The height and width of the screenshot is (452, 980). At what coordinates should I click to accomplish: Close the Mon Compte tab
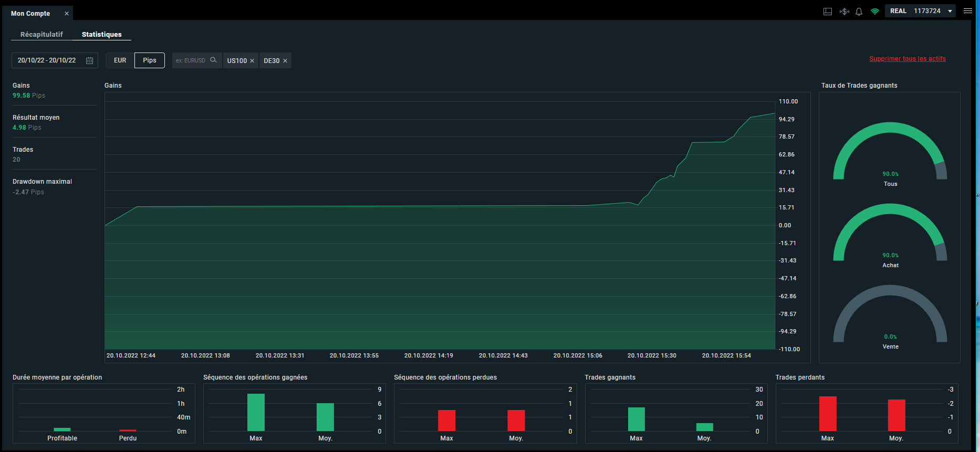67,14
